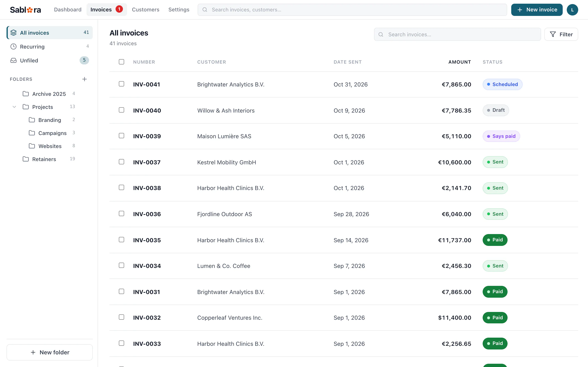The height and width of the screenshot is (367, 588).
Task: Open the Recurring clock icon item
Action: pos(13,47)
